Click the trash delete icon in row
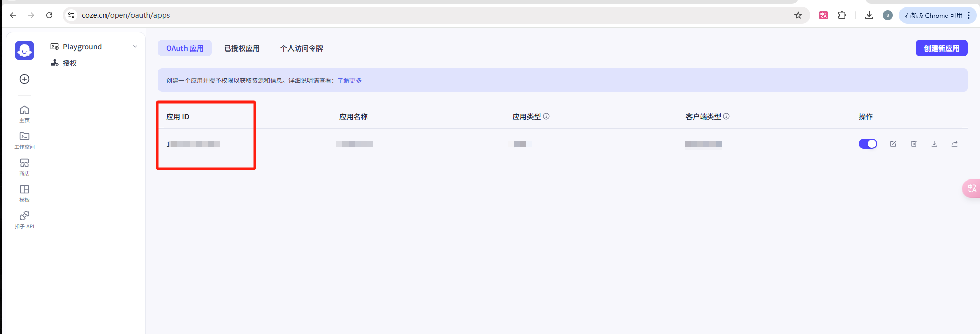The image size is (980, 334). point(914,144)
